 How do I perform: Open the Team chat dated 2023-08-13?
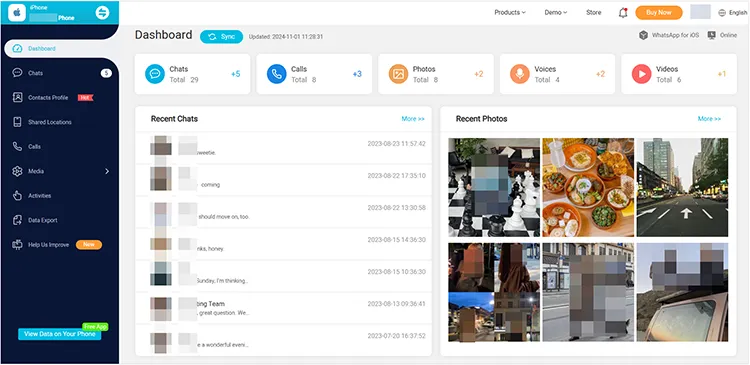(283, 308)
